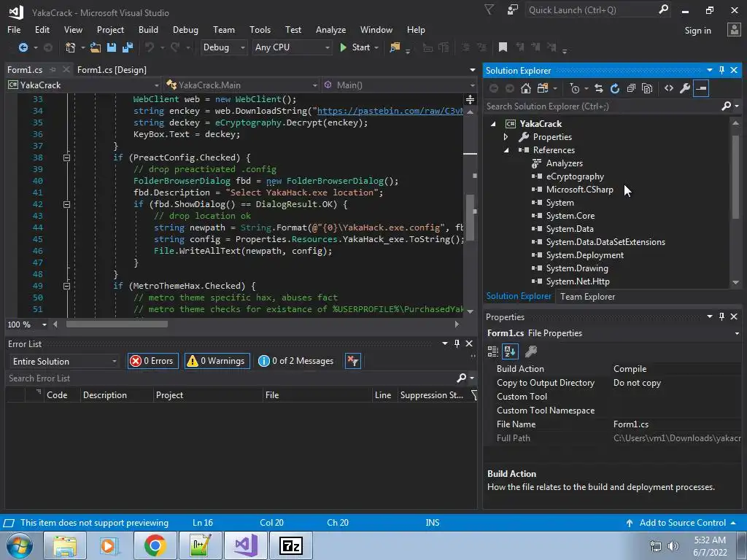Open the Tools menu
This screenshot has width=747, height=560.
coord(260,29)
